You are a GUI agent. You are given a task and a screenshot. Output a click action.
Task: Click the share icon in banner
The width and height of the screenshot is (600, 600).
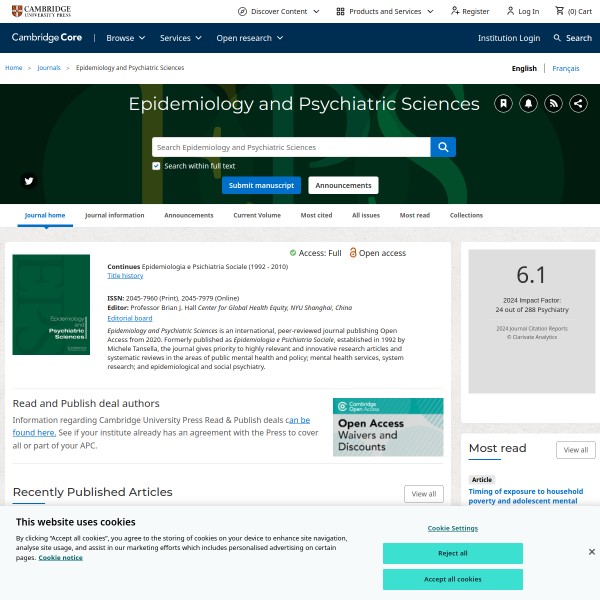[x=579, y=104]
